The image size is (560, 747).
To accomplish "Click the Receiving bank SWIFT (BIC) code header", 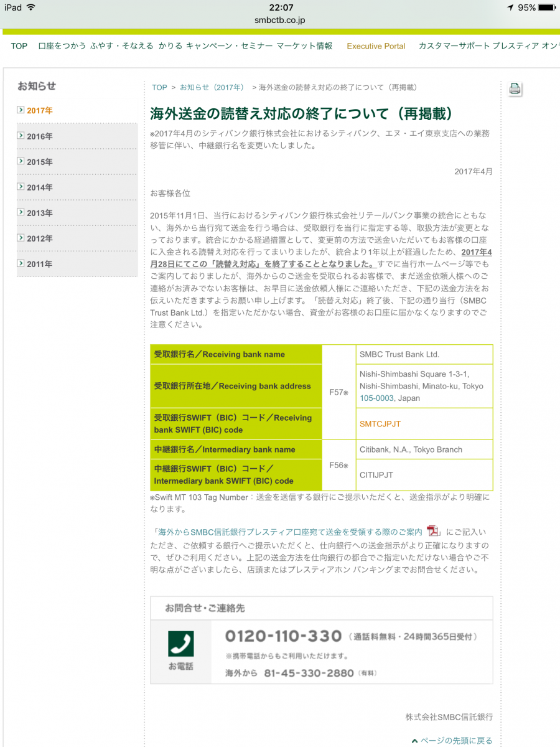I will coord(236,424).
